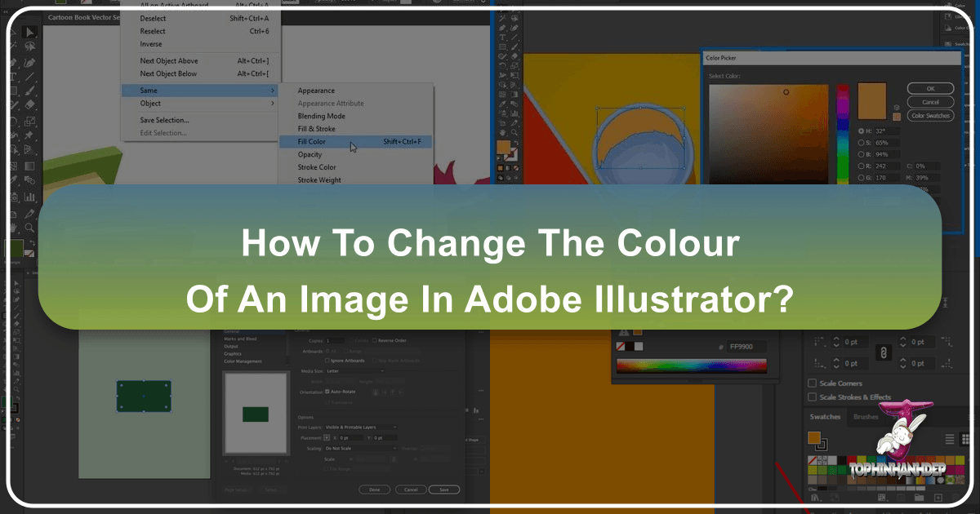Screen dimensions: 980x514
Task: Click the FF9900 hex value field
Action: [746, 347]
